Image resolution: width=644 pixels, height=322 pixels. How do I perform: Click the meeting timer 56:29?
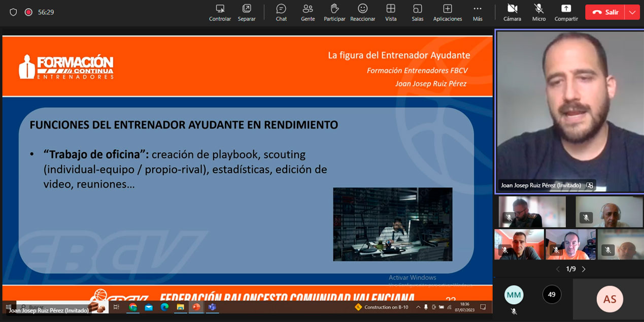point(46,12)
